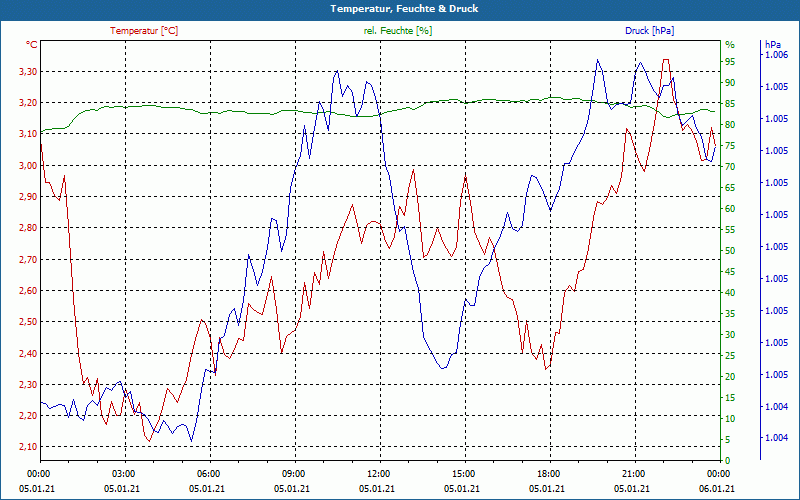Click the 45 tick on the humidity axis
The width and height of the screenshot is (800, 500).
(730, 271)
